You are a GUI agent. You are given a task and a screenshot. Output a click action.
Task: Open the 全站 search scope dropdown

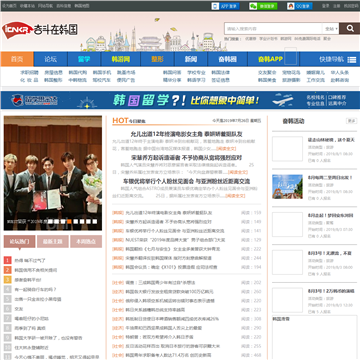pos(331,29)
